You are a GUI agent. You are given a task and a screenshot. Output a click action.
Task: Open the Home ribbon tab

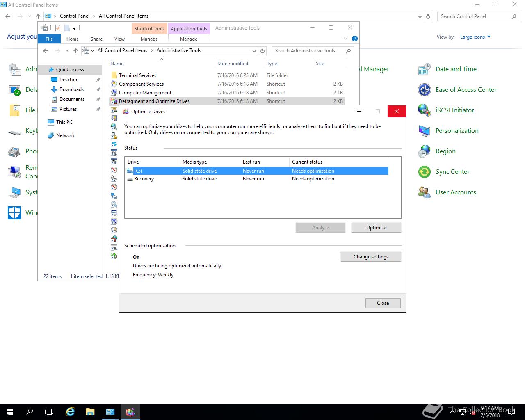point(73,39)
